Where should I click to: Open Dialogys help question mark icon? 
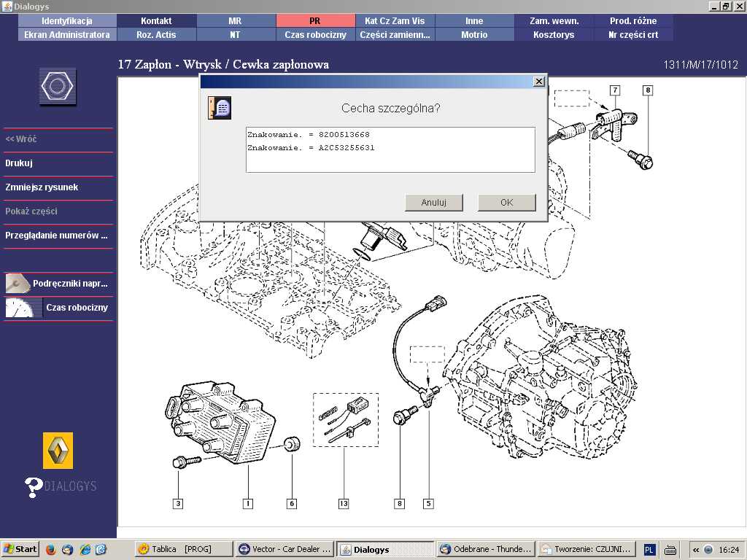pyautogui.click(x=34, y=487)
